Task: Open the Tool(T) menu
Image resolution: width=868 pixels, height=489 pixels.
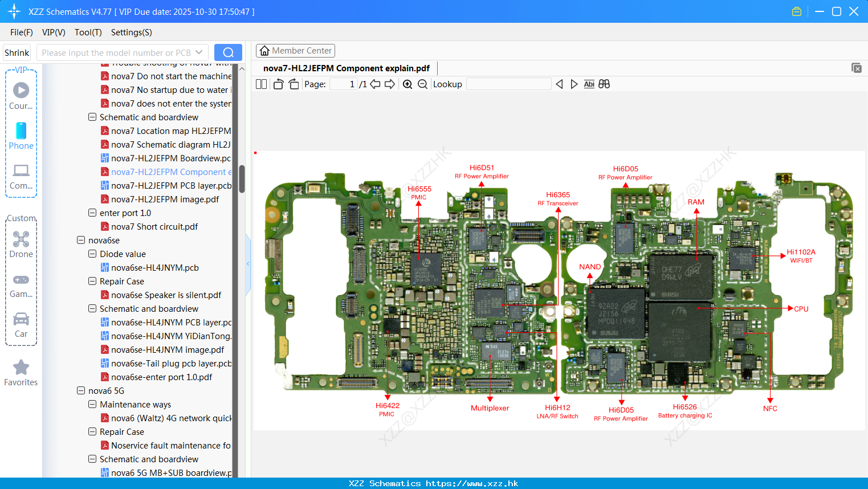Action: click(88, 32)
